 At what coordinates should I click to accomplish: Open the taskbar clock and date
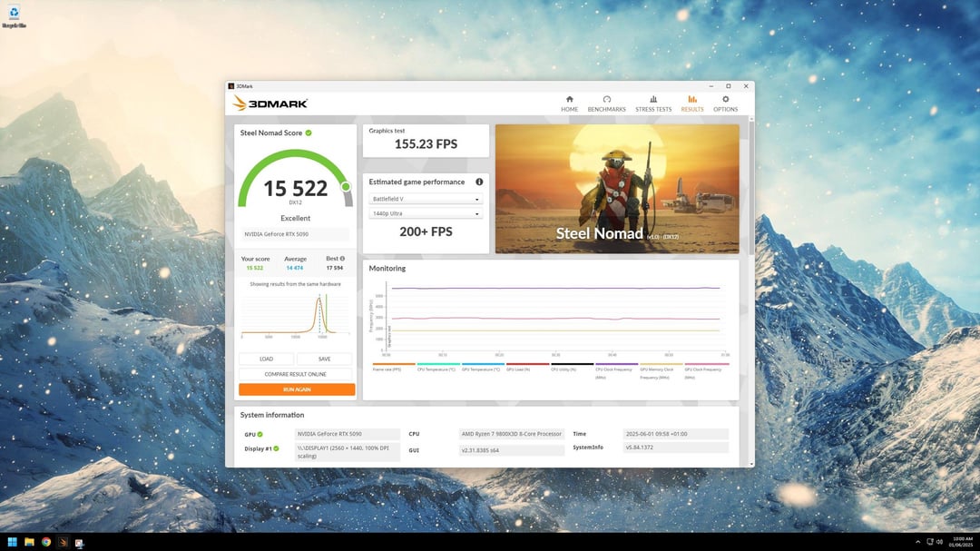tap(963, 542)
